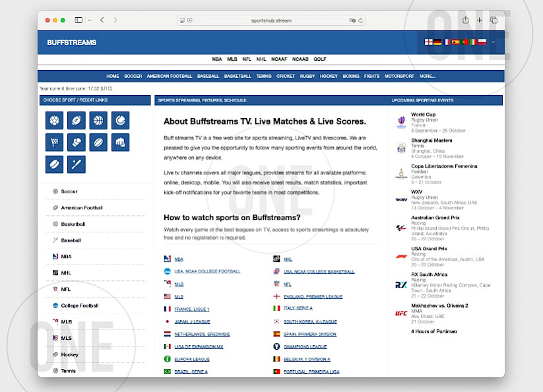Open TENNIS in the navigation bar
Screen dimensions: 543x392
coord(264,76)
